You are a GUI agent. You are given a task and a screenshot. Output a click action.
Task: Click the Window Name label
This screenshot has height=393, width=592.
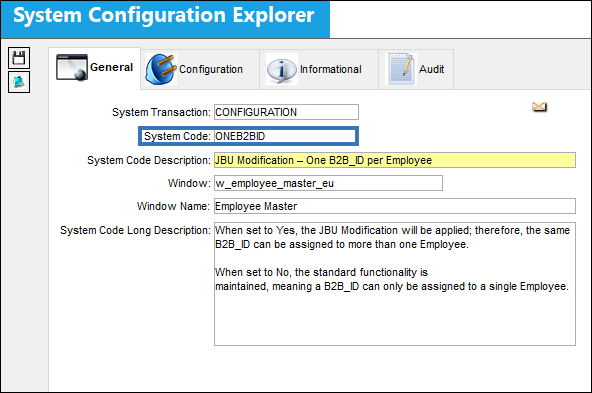(173, 207)
